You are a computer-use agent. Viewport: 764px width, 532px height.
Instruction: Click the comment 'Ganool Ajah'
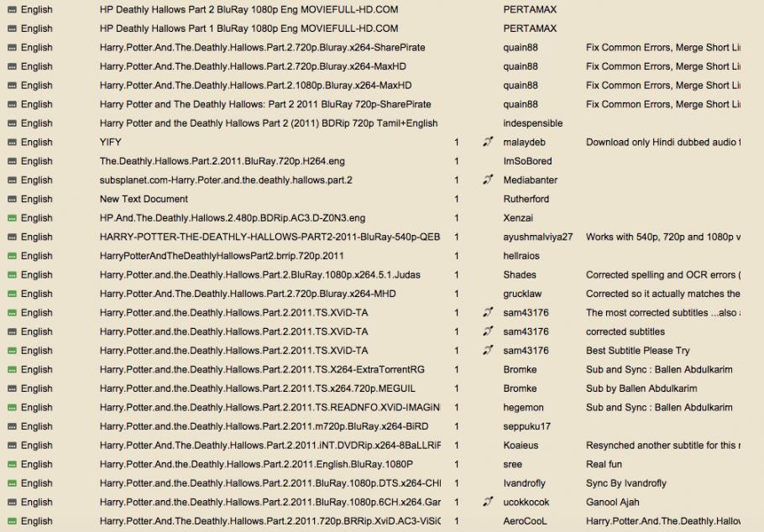(x=613, y=503)
